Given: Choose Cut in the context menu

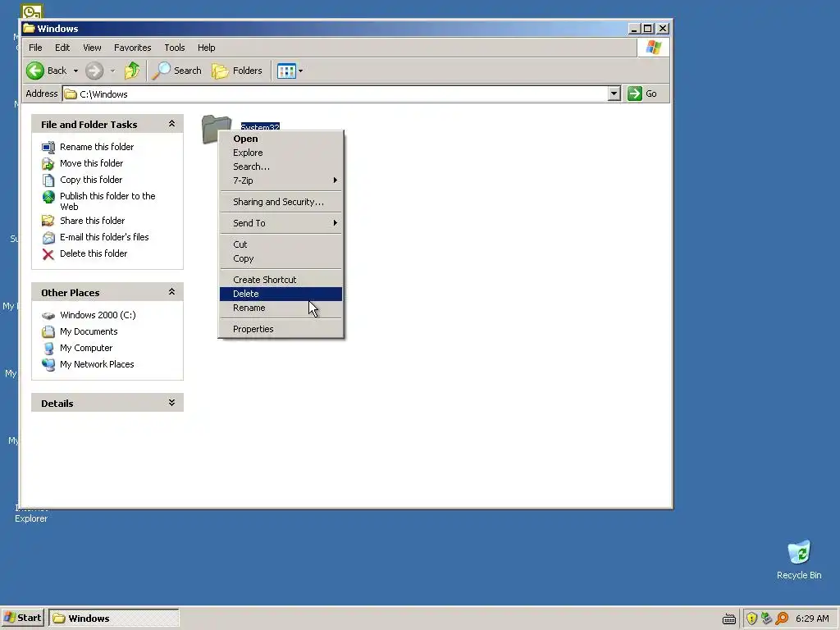Looking at the screenshot, I should click(x=281, y=244).
